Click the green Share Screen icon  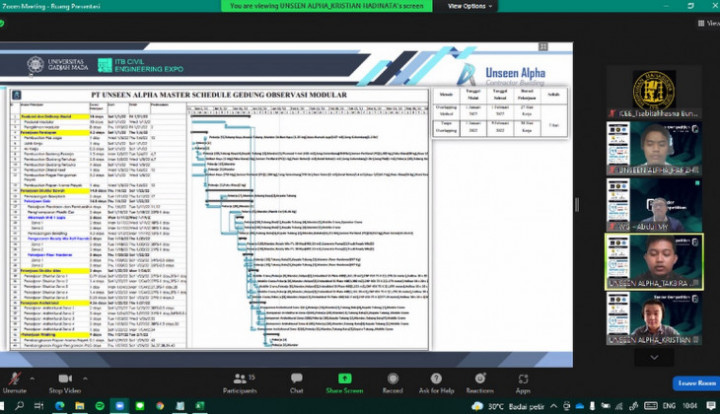click(344, 381)
